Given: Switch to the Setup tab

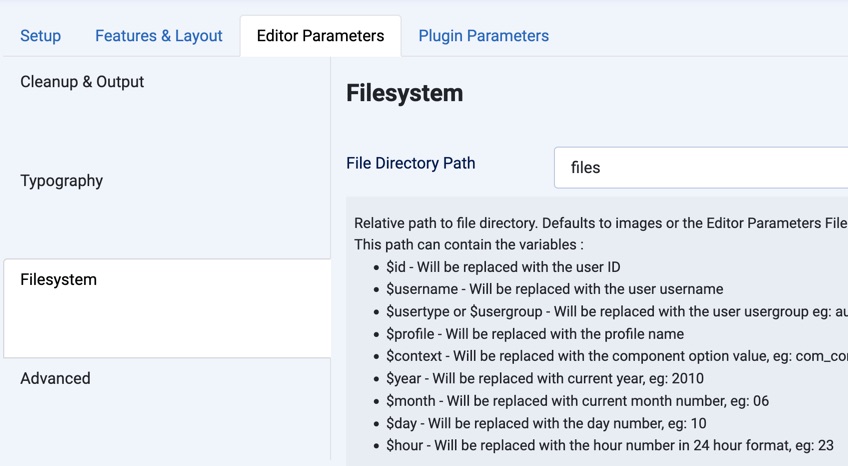Looking at the screenshot, I should (40, 36).
